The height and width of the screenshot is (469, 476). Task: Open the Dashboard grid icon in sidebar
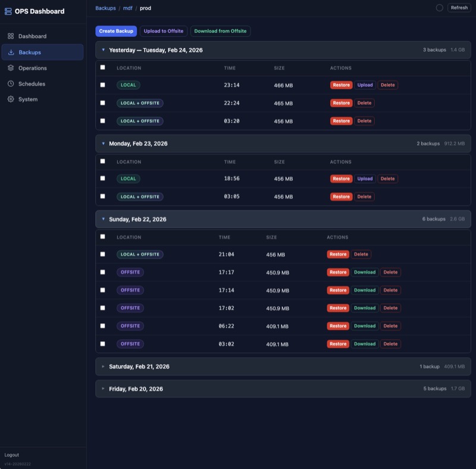point(11,36)
